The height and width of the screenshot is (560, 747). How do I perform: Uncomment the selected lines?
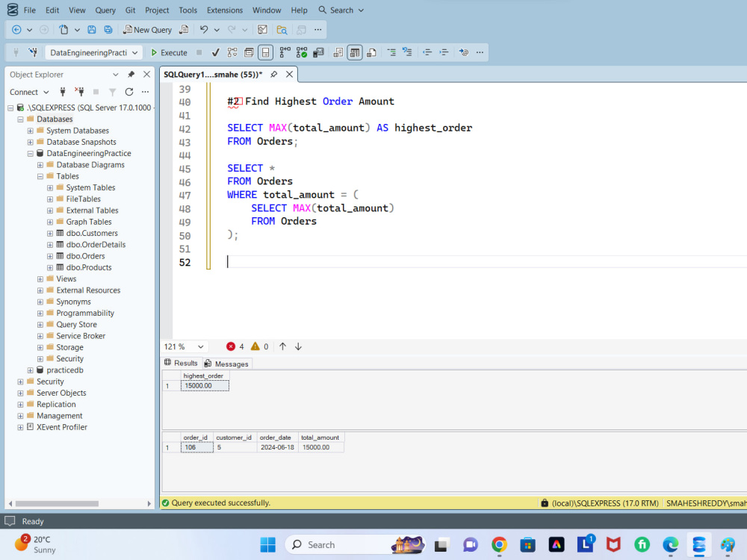coord(407,52)
